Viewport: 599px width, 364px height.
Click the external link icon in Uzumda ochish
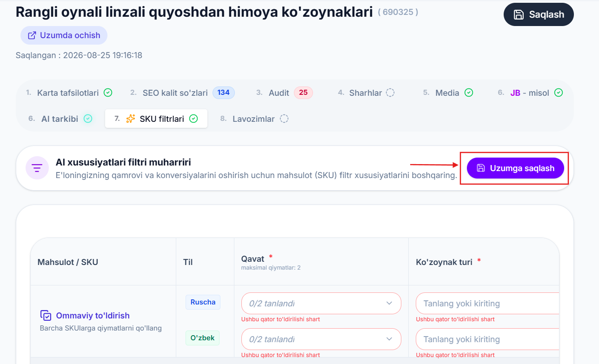click(x=32, y=35)
